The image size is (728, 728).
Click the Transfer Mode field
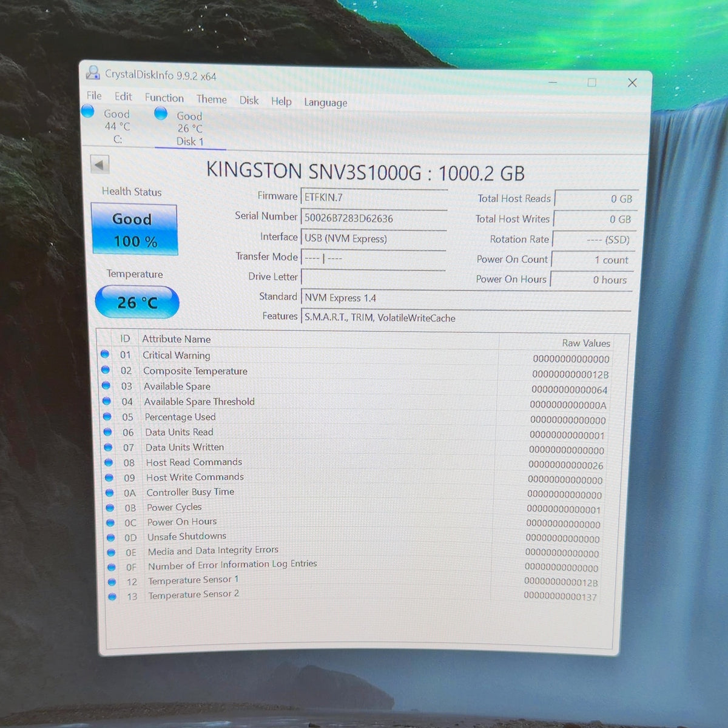click(x=373, y=258)
